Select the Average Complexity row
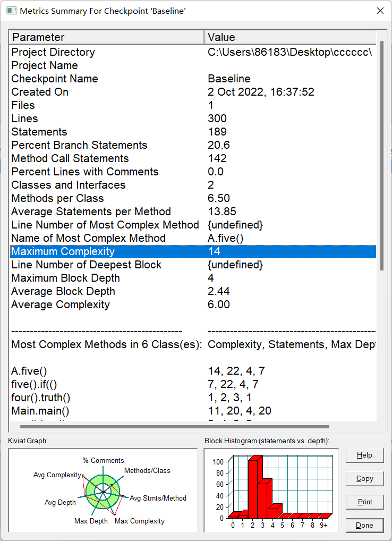 193,305
